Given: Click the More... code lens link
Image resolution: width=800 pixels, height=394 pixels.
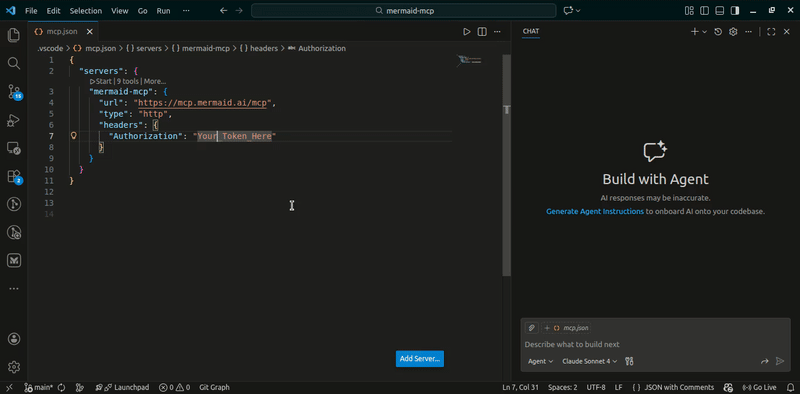Looking at the screenshot, I should (155, 82).
